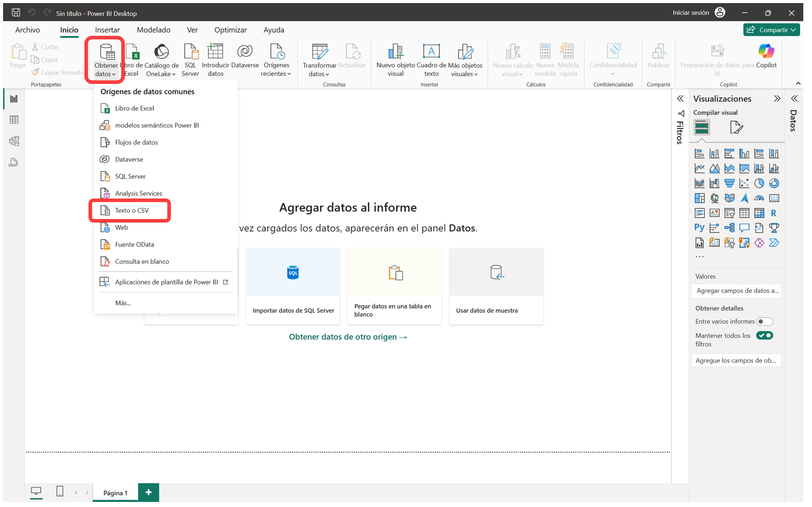Add a new page with plus button
The image size is (812, 507).
[x=148, y=492]
